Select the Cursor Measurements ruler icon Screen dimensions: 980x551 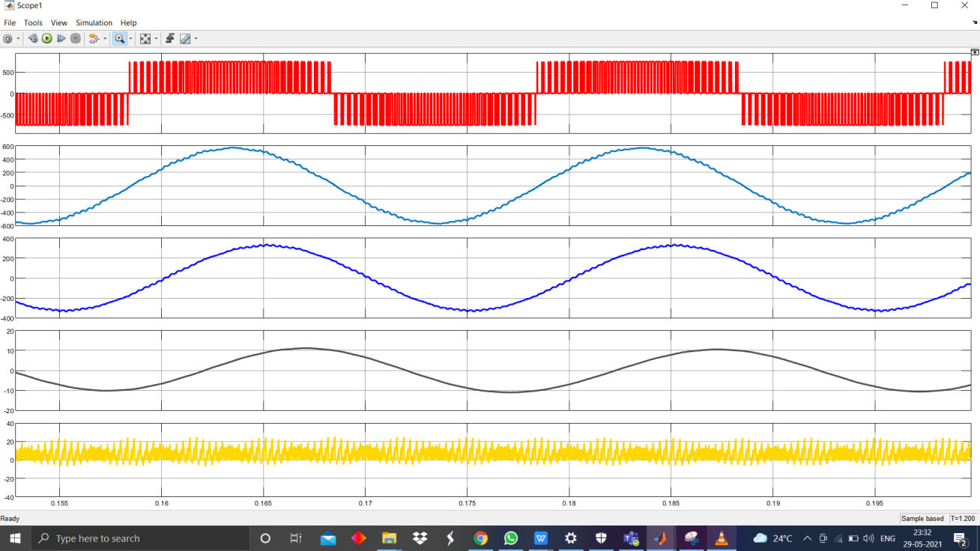(185, 39)
